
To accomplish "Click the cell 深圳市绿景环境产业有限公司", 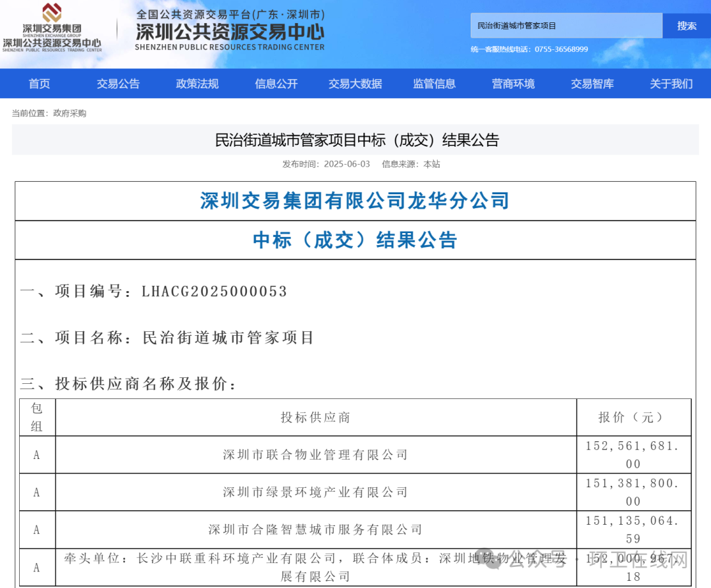I will click(x=315, y=493).
